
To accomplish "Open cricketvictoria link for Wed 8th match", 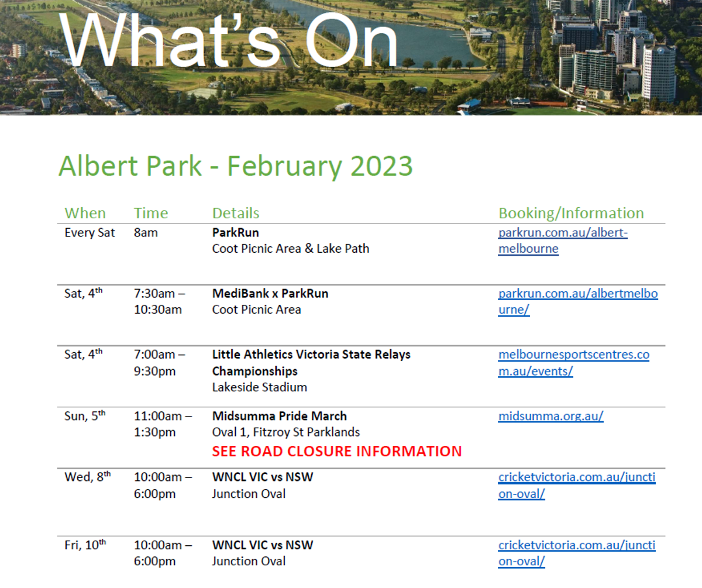I will pos(576,477).
